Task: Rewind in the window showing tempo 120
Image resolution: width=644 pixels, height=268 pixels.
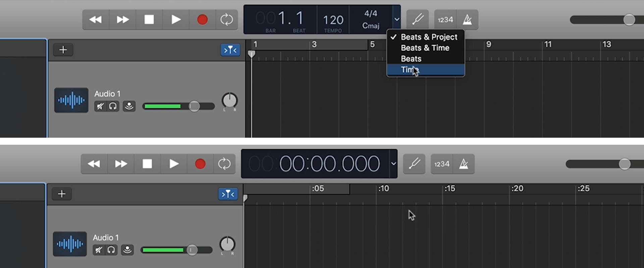Action: click(x=96, y=20)
